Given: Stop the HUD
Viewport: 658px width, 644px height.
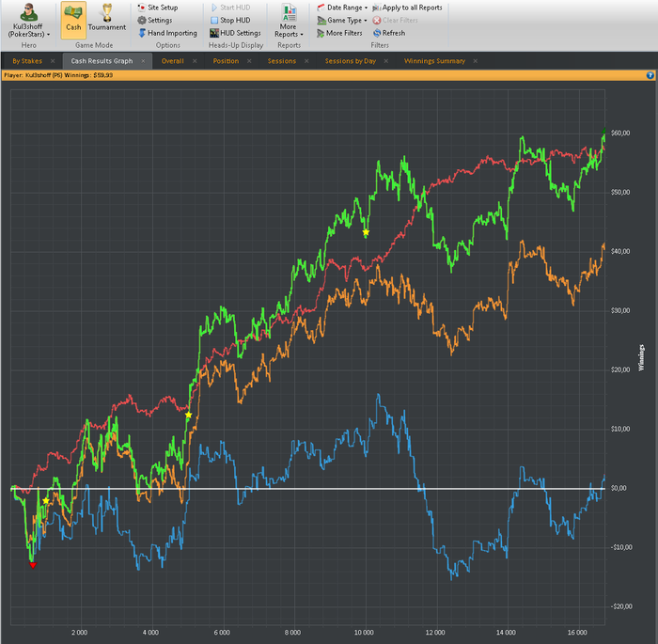Looking at the screenshot, I should pyautogui.click(x=230, y=20).
